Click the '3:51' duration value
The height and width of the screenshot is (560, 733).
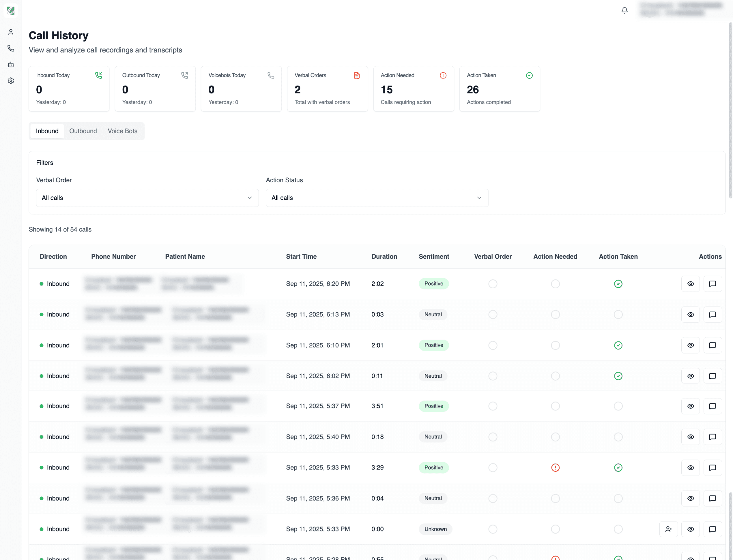[x=377, y=406]
